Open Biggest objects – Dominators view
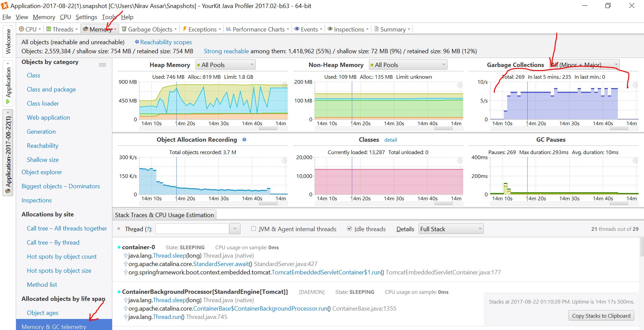644x330 pixels. tap(61, 186)
